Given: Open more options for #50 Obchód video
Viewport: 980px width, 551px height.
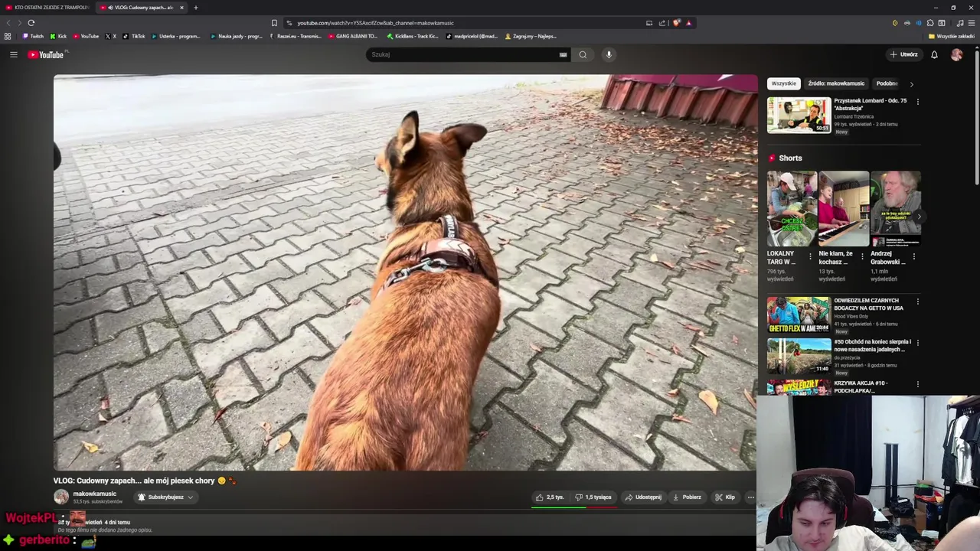Looking at the screenshot, I should 917,343.
